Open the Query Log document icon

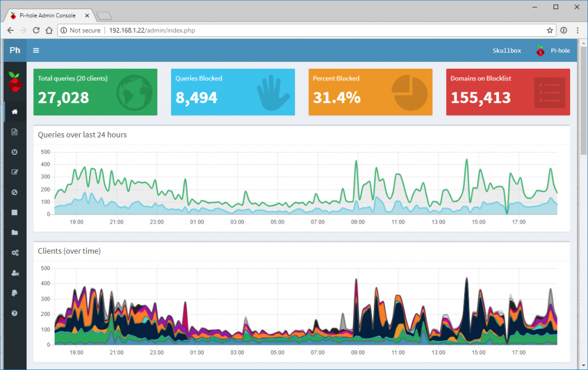tap(14, 132)
